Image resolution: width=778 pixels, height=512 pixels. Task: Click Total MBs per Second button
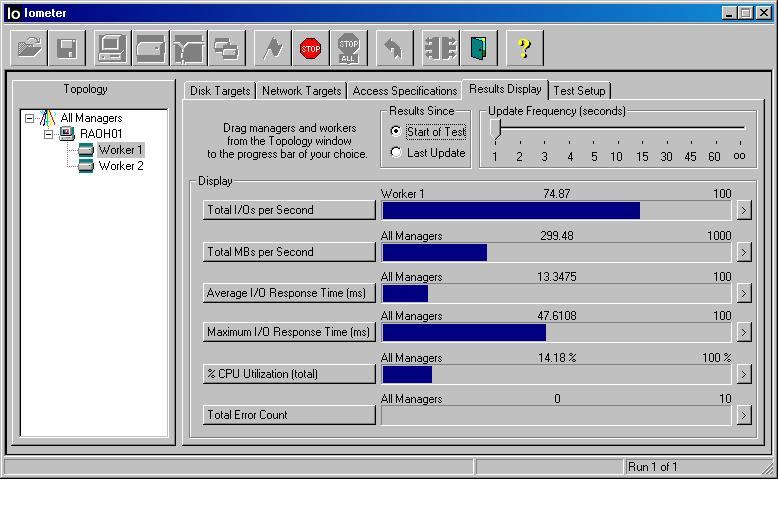coord(289,252)
